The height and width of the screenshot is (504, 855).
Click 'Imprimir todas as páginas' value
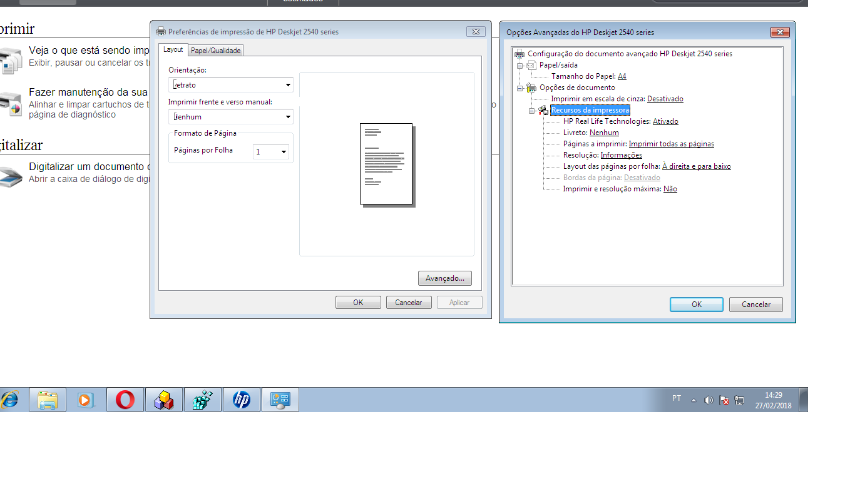tap(672, 144)
